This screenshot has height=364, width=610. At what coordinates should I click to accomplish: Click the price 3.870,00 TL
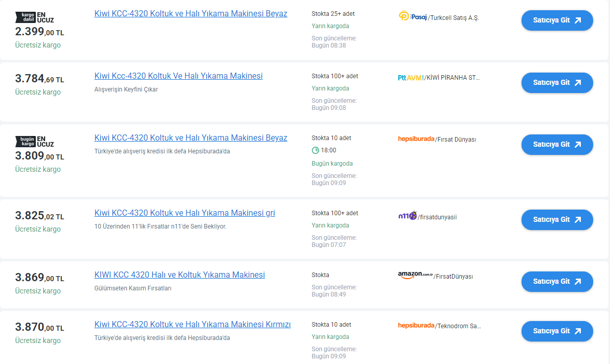point(39,327)
